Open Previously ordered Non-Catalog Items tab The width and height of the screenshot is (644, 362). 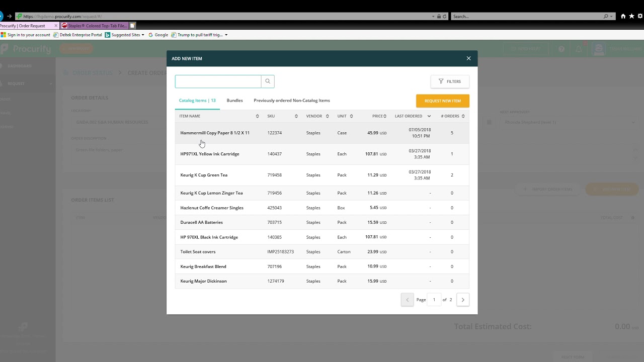292,101
